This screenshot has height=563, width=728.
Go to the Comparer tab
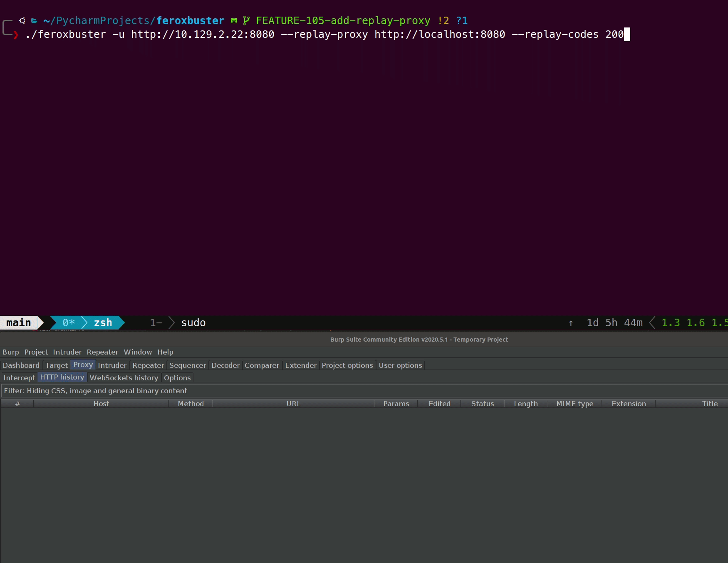(x=262, y=365)
